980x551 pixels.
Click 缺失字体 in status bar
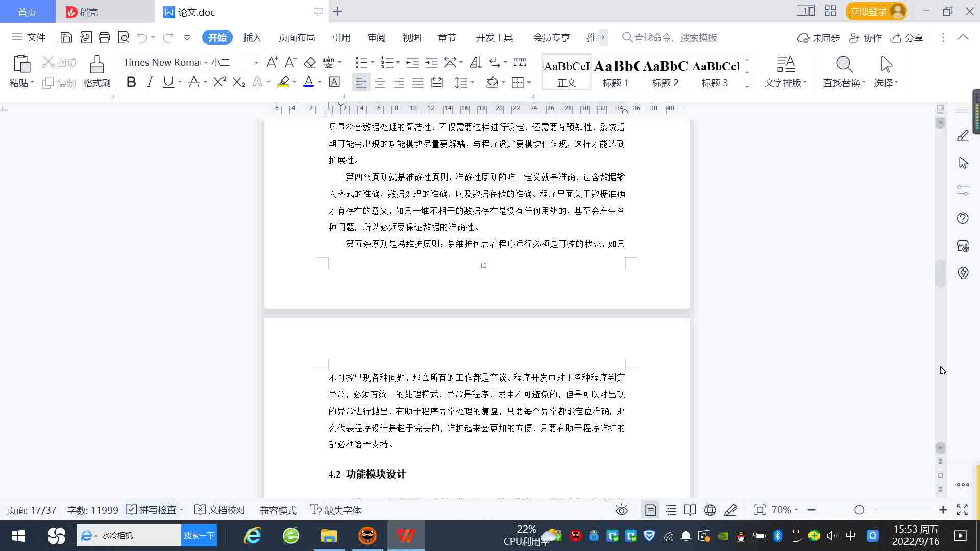(x=336, y=510)
